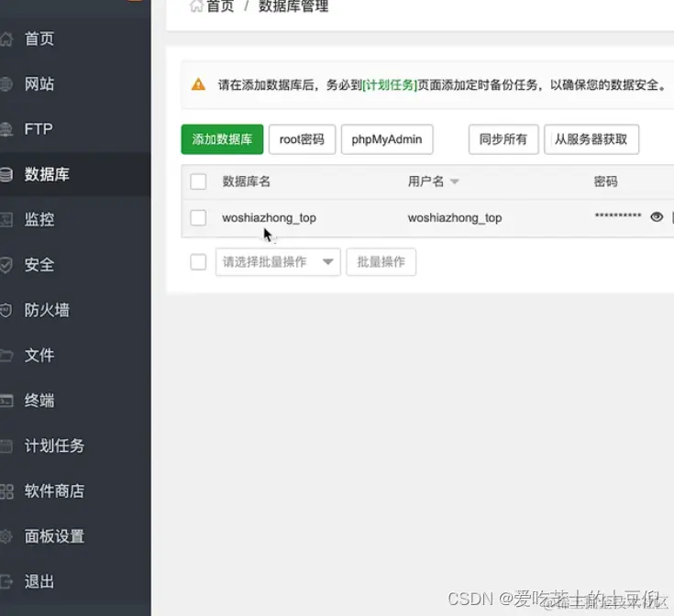674x616 pixels.
Task: Click 数据库管理 breadcrumb text
Action: pyautogui.click(x=293, y=6)
